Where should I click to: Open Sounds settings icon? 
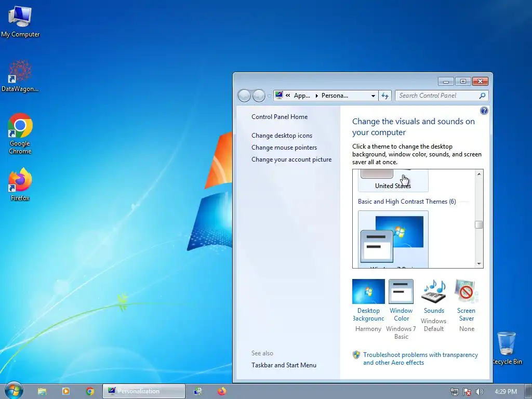(434, 291)
